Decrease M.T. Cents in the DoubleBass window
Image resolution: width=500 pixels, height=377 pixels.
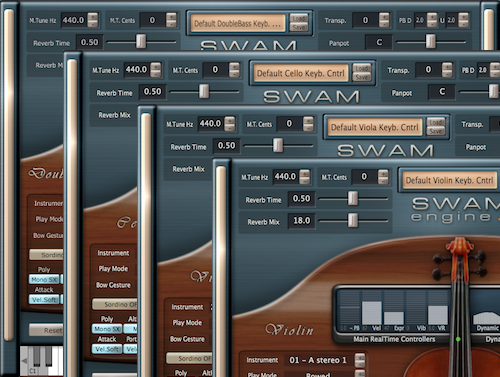click(x=171, y=24)
